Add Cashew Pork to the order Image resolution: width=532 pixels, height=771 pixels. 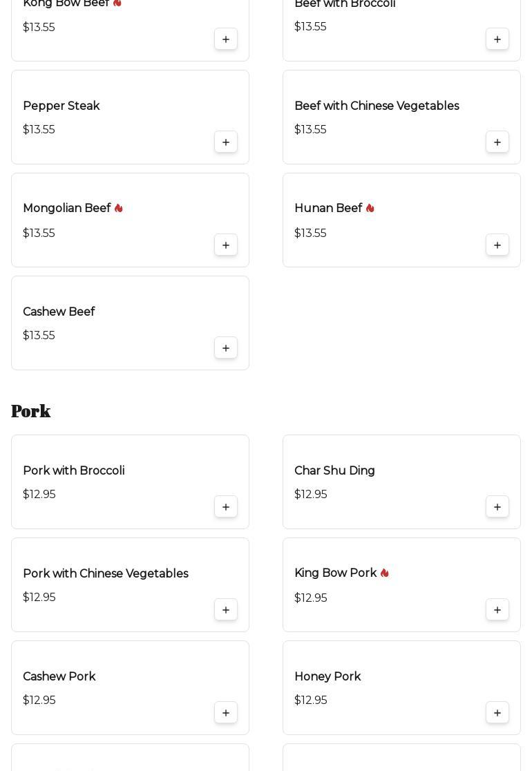tap(226, 713)
